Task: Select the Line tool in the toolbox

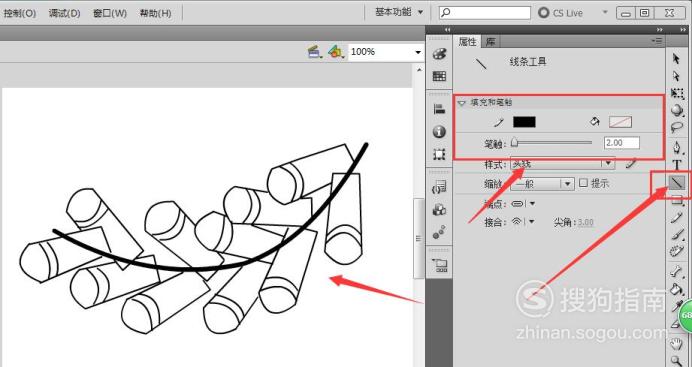Action: [x=676, y=183]
